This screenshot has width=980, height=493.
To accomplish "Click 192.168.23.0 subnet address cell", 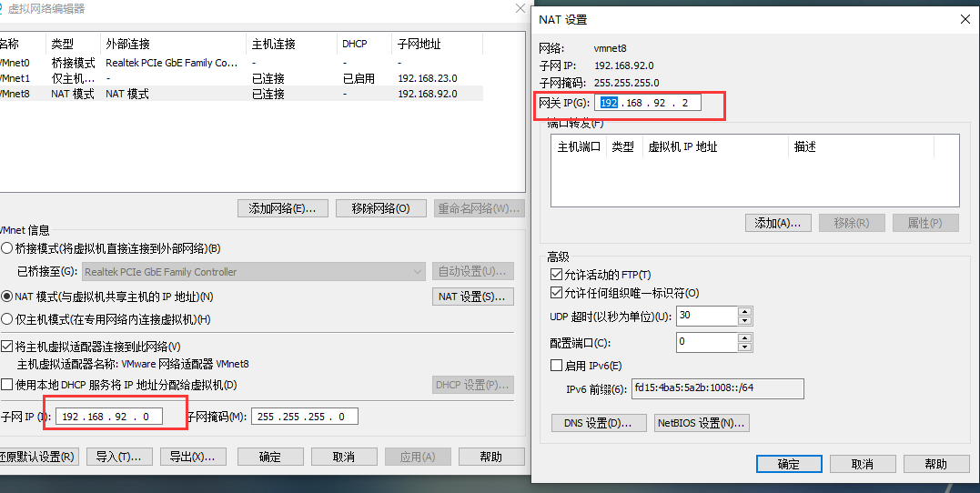I will tap(428, 78).
